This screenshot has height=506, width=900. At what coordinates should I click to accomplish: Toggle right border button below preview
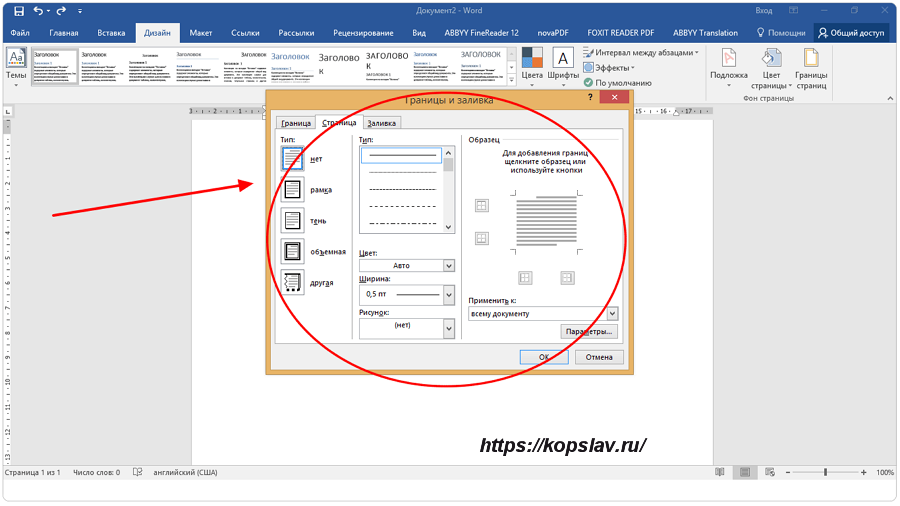click(567, 278)
